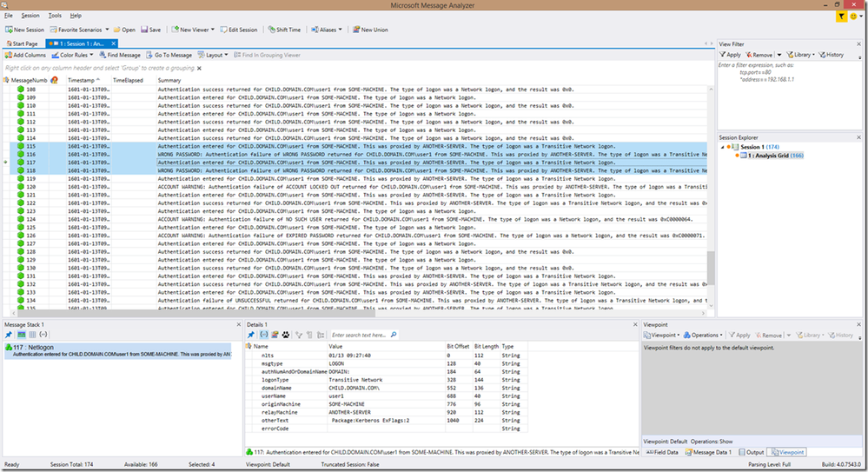Close the Session 1 analysis tab
Viewport: 868px width, 472px height.
pos(114,43)
